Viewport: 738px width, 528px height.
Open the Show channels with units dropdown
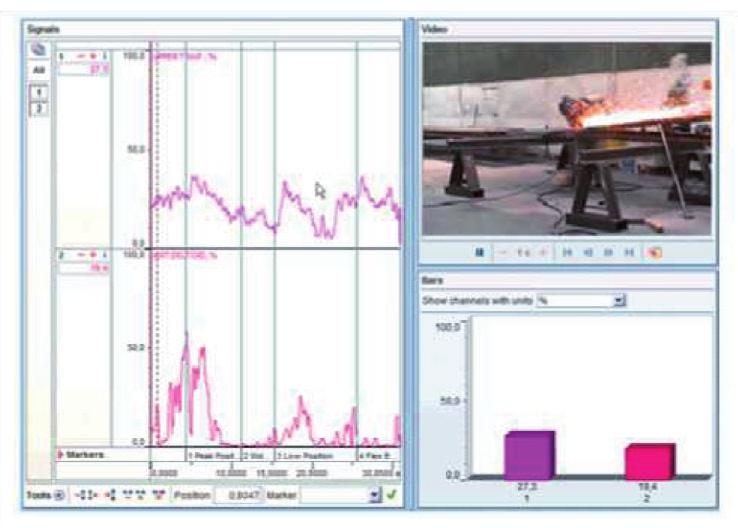tap(619, 300)
